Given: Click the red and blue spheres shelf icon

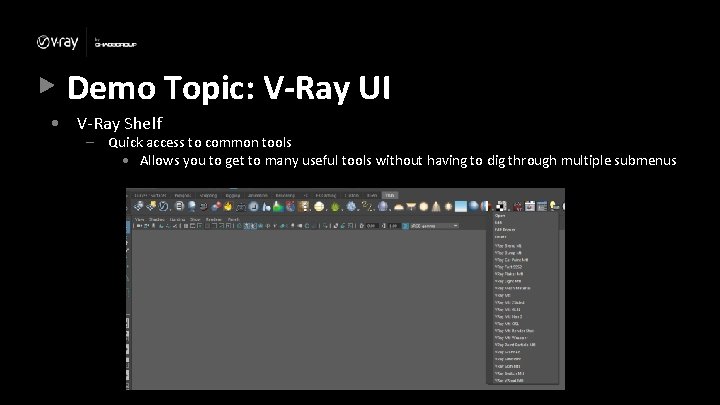Looking at the screenshot, I should coord(216,207).
